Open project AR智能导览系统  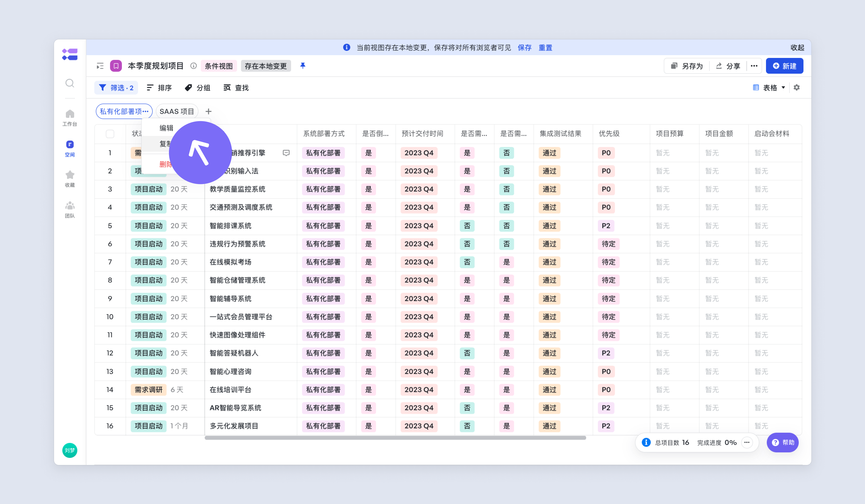(235, 408)
